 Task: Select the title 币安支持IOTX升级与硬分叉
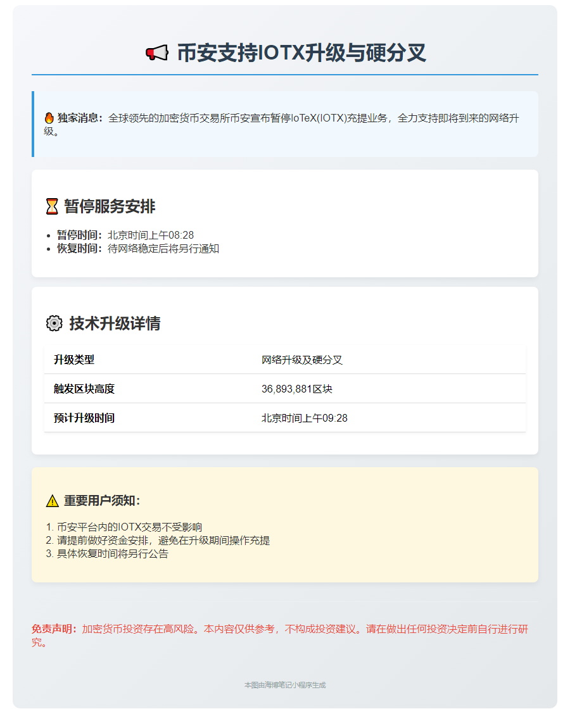301,53
